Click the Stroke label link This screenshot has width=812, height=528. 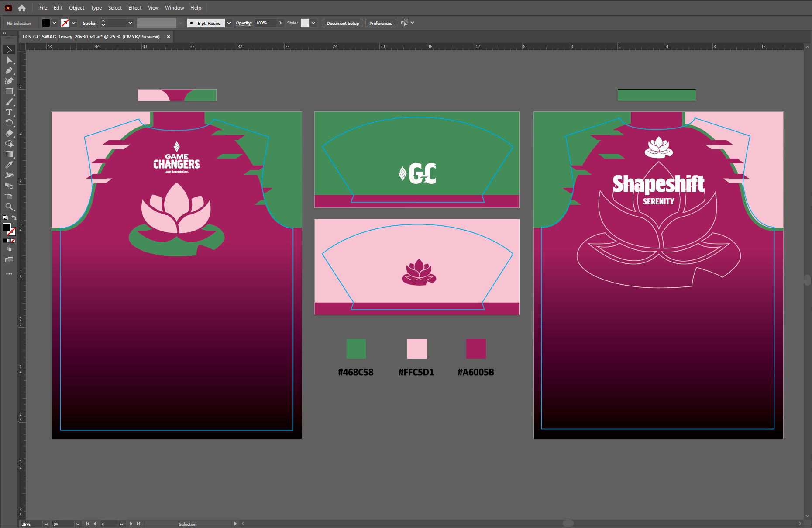coord(89,23)
